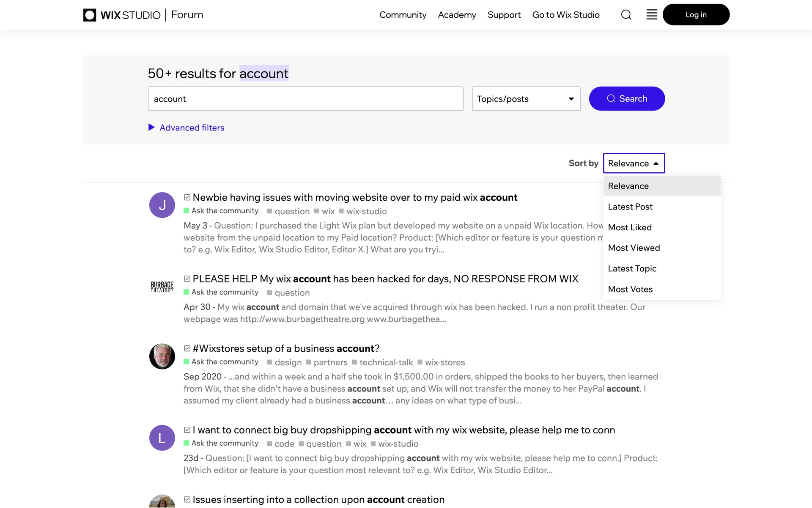Open search with the header magnifier icon

click(626, 15)
